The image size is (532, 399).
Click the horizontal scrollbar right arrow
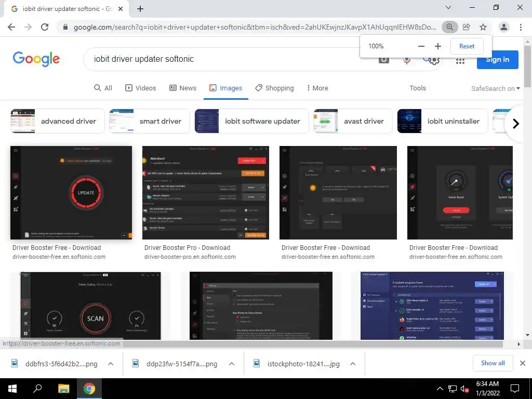[519, 344]
